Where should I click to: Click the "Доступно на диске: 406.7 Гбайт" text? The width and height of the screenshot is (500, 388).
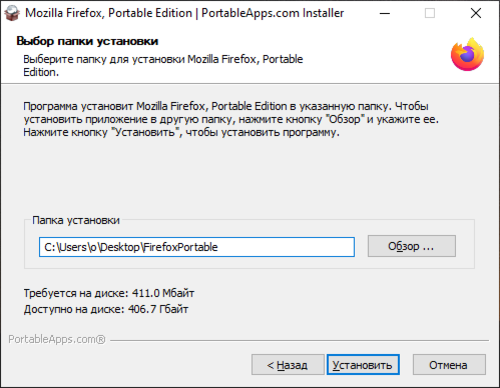pos(106,309)
